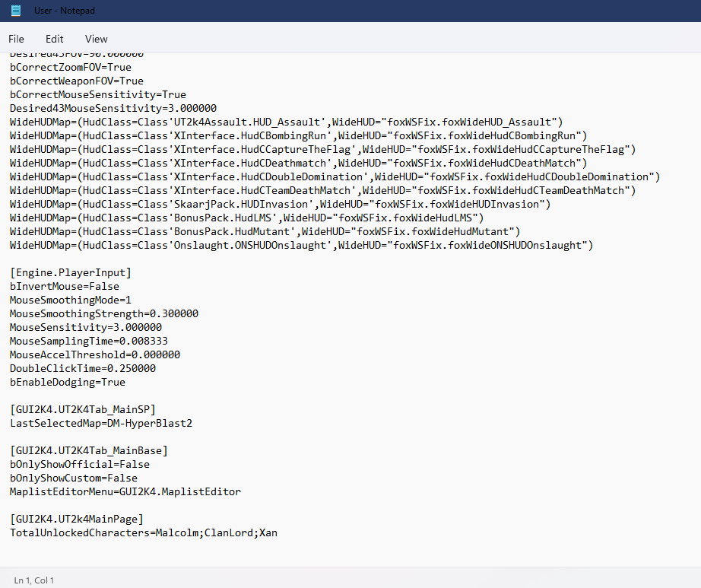The image size is (701, 588).
Task: Click the DoubleClickTime=0.250000 line
Action: coord(82,368)
